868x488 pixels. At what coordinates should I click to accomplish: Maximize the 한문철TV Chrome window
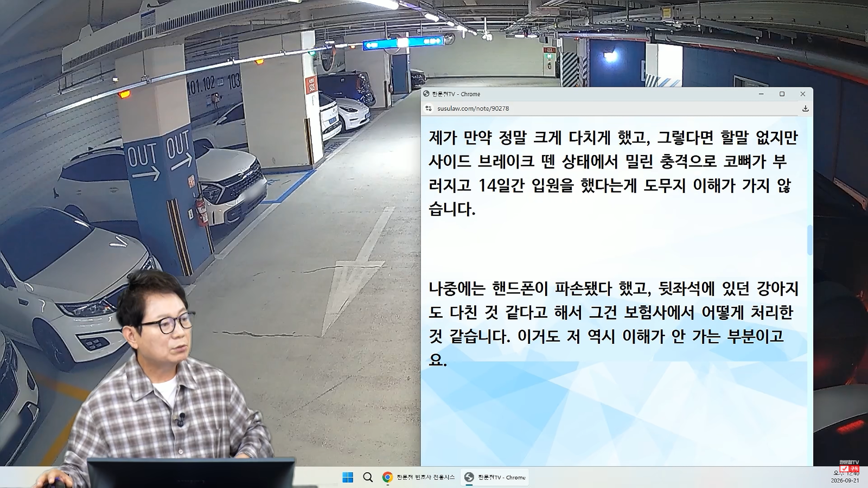(x=782, y=94)
